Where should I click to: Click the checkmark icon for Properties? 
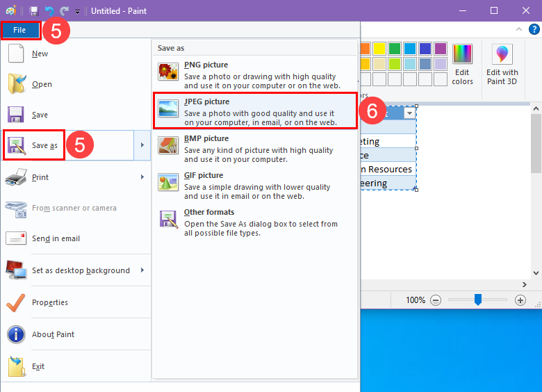[x=15, y=302]
